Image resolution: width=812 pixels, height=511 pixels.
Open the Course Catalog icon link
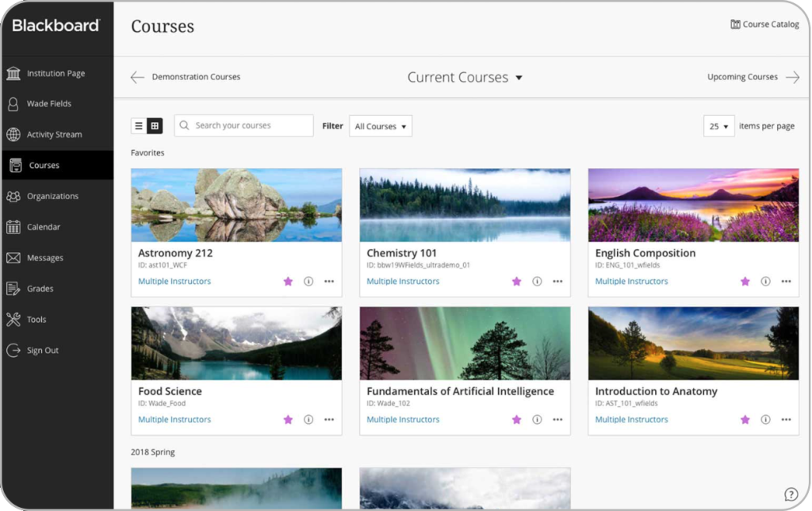coord(735,25)
